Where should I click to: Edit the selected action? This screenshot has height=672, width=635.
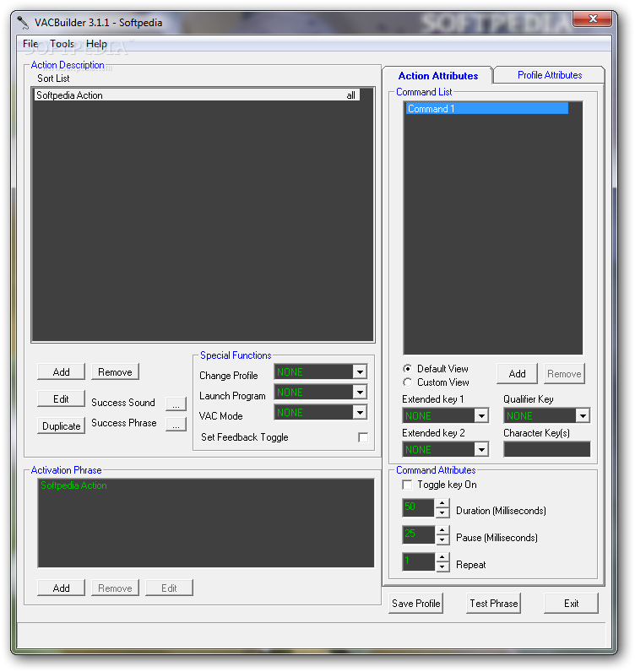[x=61, y=398]
